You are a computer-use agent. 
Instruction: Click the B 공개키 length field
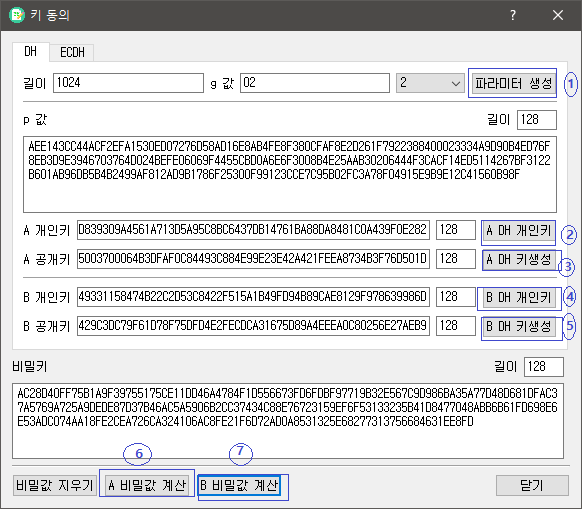456,326
